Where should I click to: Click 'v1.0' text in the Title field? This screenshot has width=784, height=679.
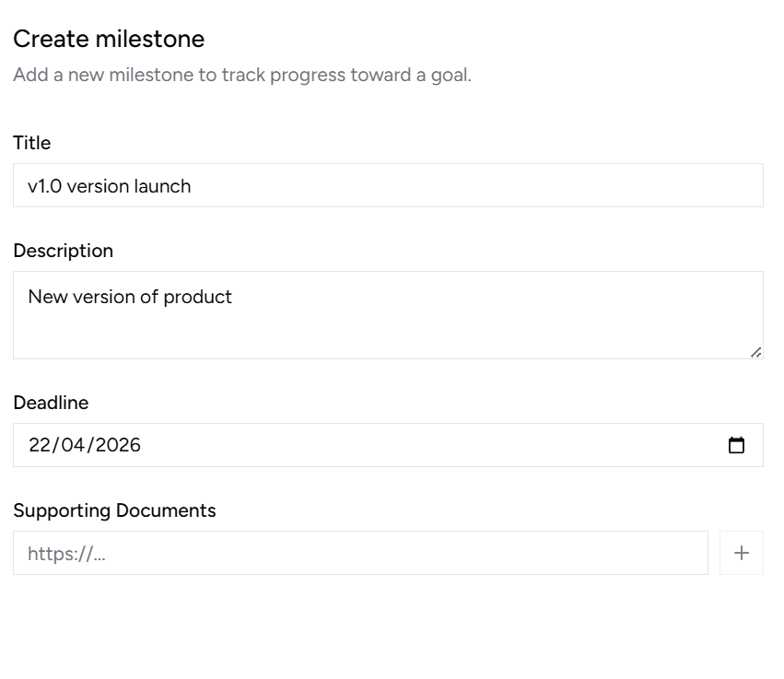click(x=44, y=186)
